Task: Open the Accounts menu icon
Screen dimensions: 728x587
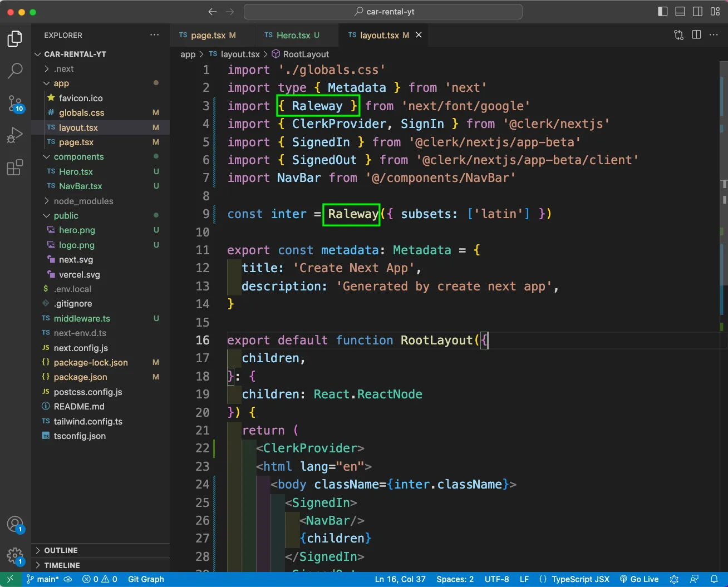Action: pyautogui.click(x=15, y=524)
